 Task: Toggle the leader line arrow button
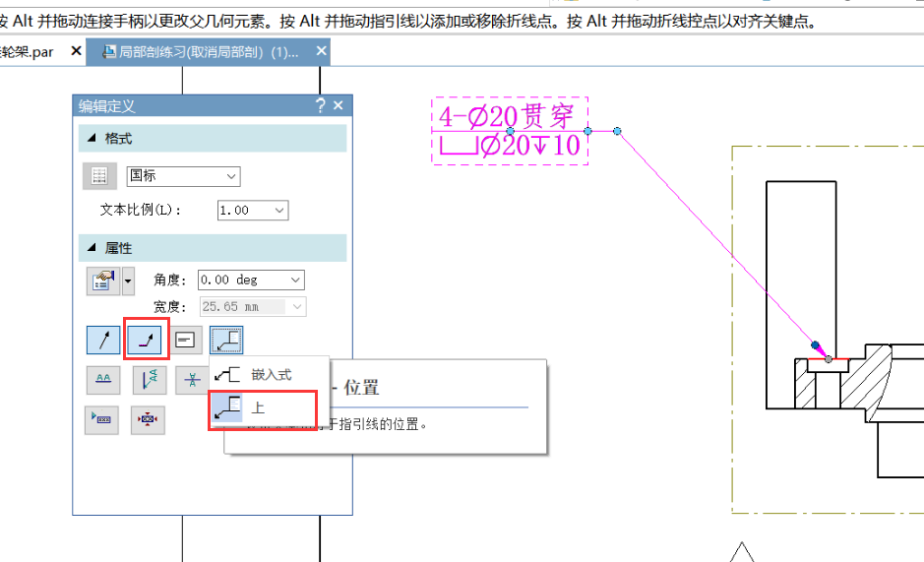tap(103, 341)
